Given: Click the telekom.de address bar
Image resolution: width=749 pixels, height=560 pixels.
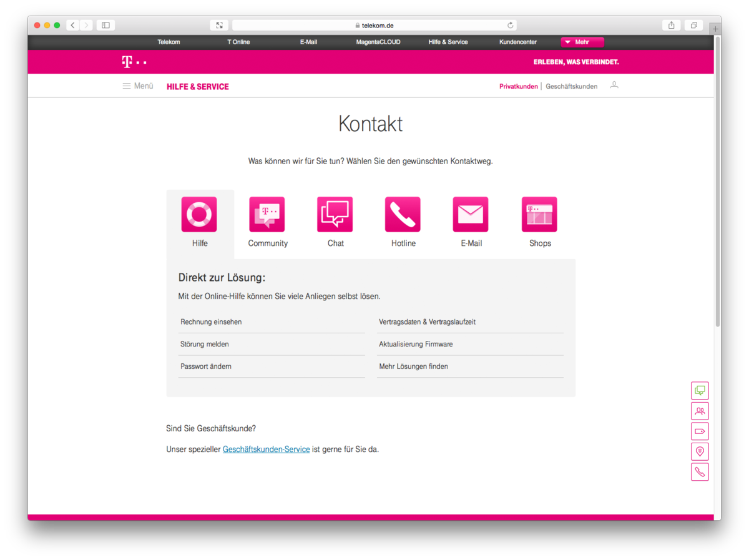Looking at the screenshot, I should (374, 26).
